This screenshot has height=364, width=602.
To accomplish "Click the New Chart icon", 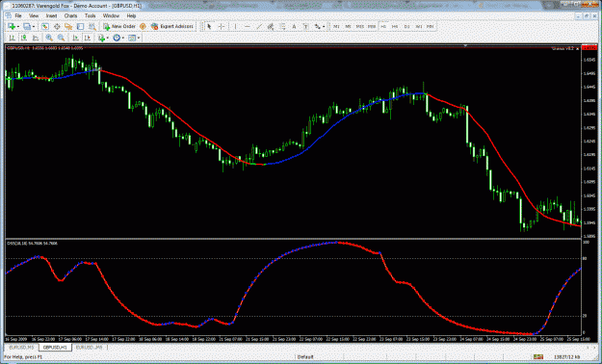I will (12, 27).
